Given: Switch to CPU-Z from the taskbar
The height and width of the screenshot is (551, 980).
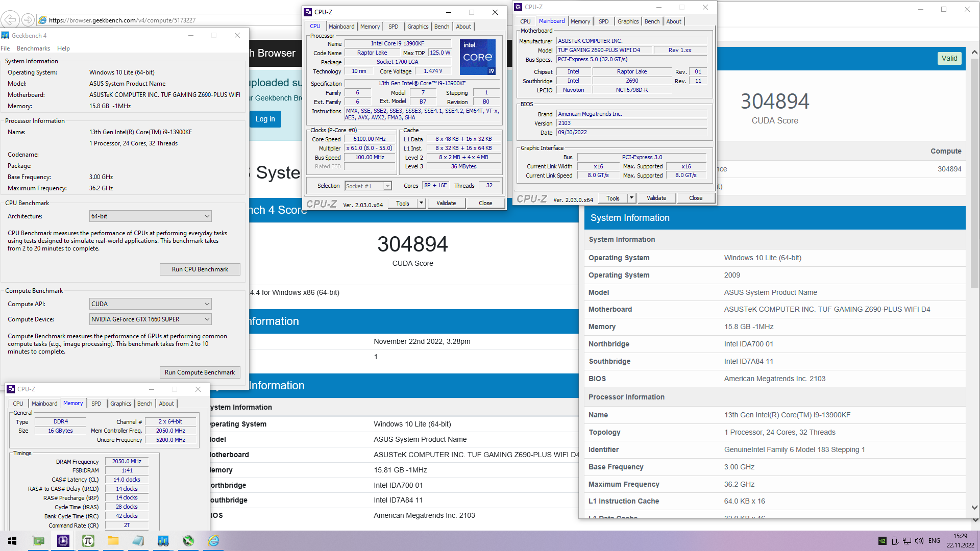Looking at the screenshot, I should 63,541.
